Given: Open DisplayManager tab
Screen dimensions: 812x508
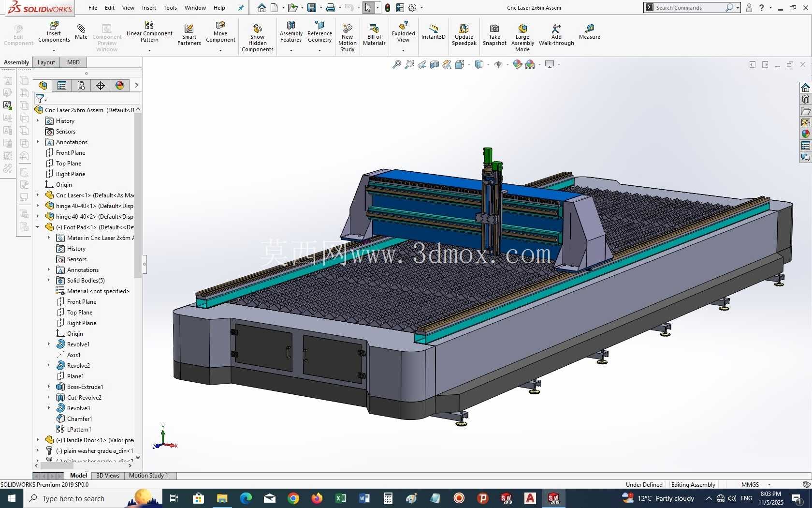Looking at the screenshot, I should click(120, 86).
